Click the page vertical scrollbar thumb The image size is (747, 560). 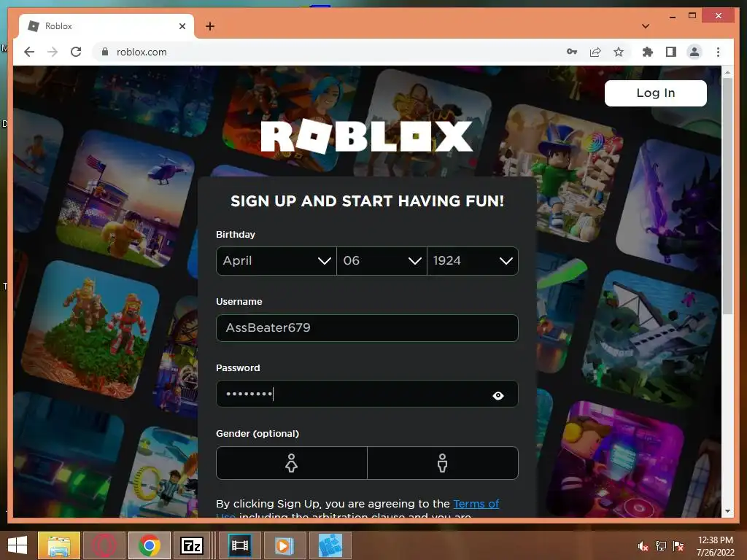pyautogui.click(x=727, y=195)
